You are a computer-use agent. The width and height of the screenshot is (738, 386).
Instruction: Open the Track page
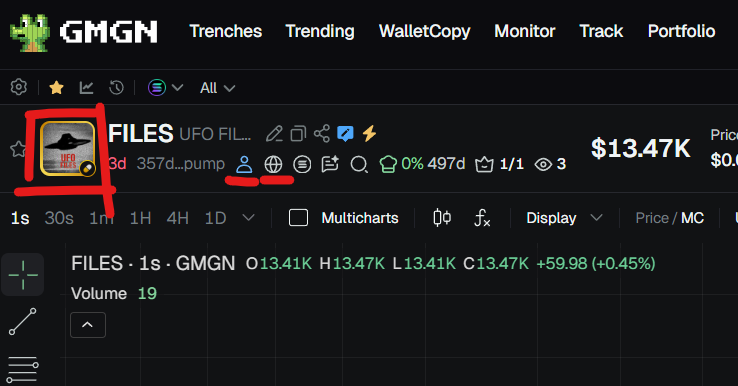[x=601, y=31]
